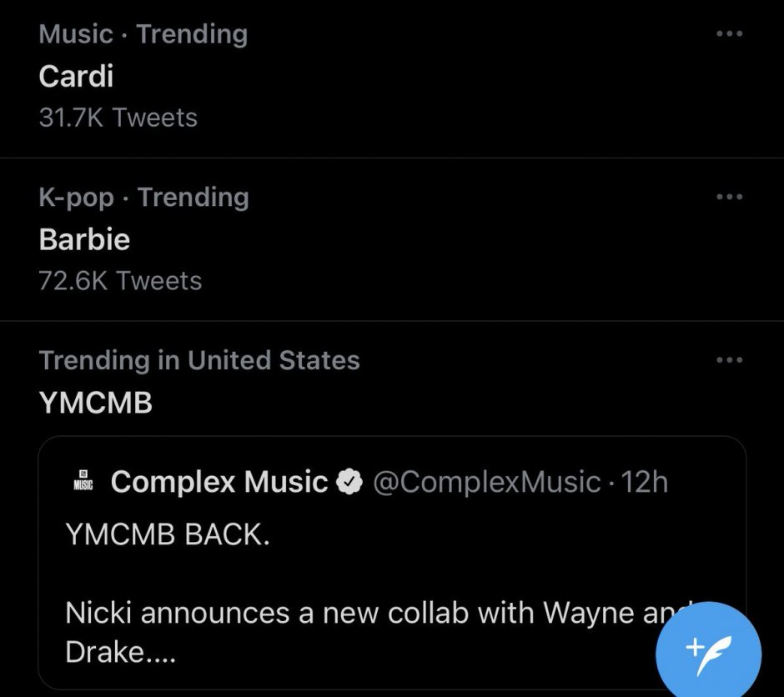Viewport: 784px width, 697px height.
Task: Open more options for YMCMB trend
Action: click(x=730, y=359)
